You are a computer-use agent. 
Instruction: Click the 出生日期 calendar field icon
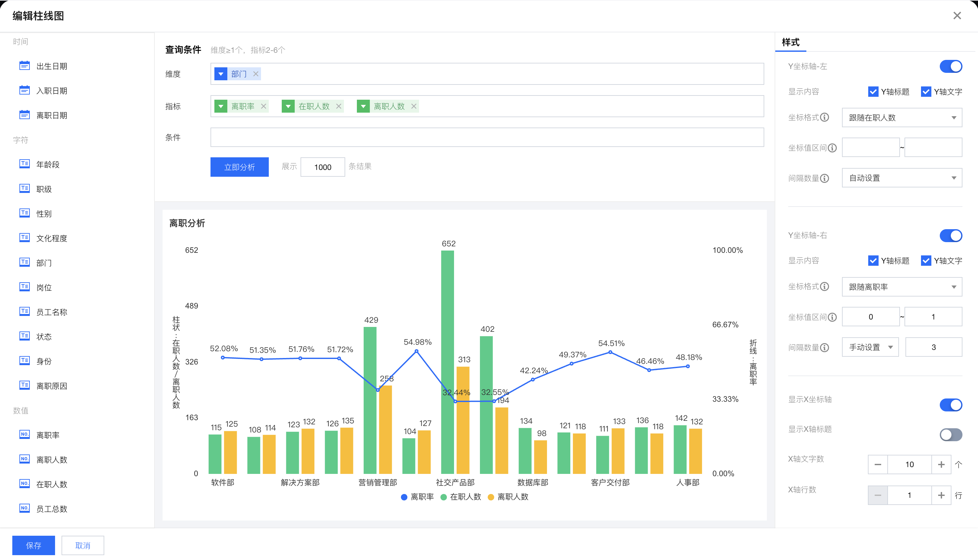tap(24, 66)
